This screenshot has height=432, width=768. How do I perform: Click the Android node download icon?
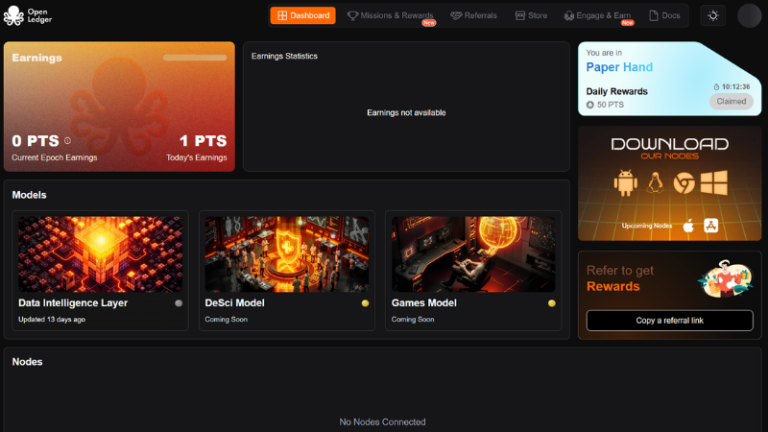tap(624, 184)
